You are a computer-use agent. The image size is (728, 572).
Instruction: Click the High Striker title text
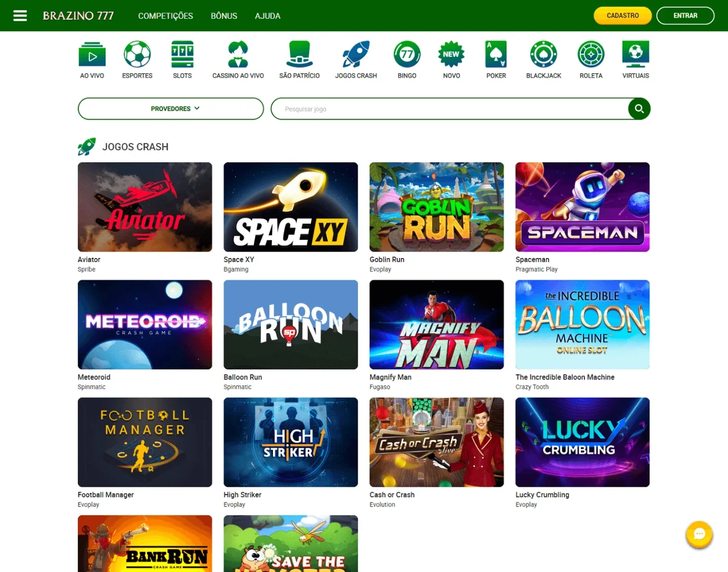(x=242, y=495)
